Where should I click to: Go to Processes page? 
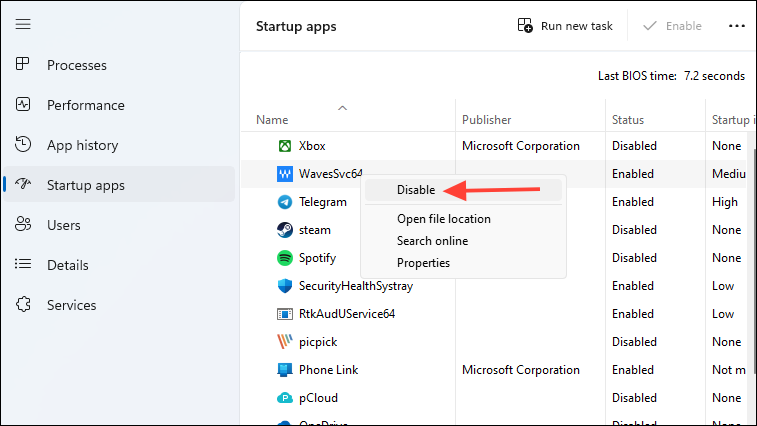(77, 65)
